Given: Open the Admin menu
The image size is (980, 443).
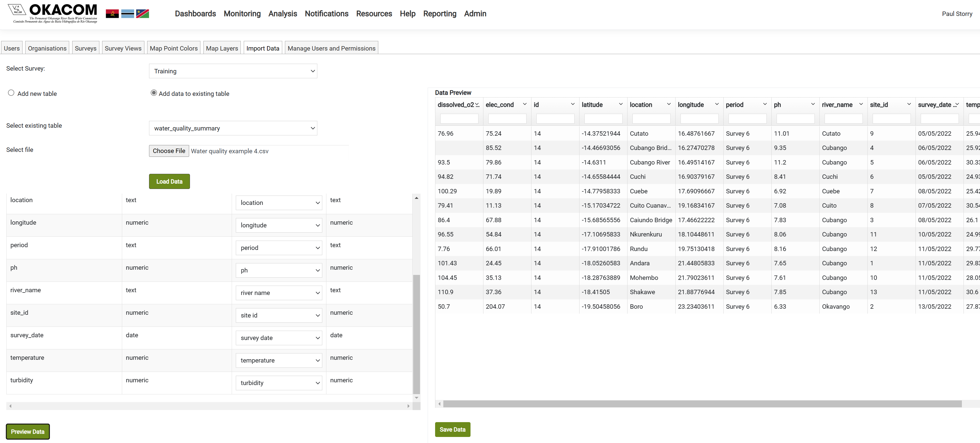Looking at the screenshot, I should point(475,14).
